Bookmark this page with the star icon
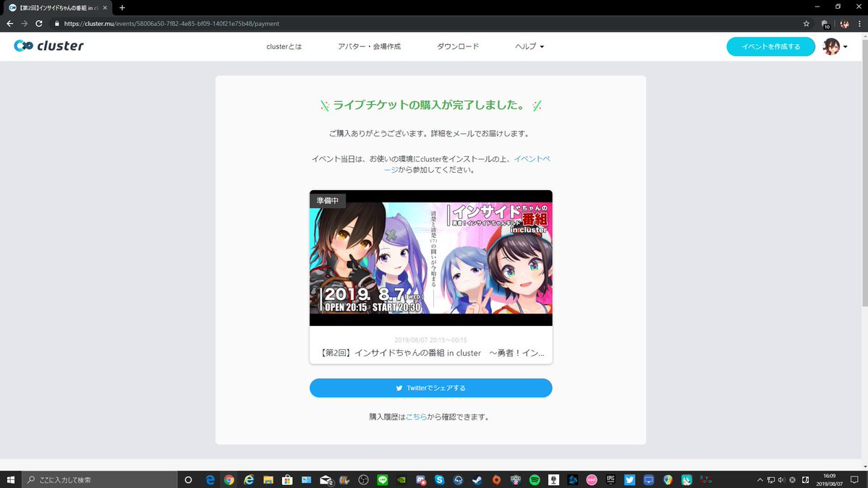 click(x=807, y=23)
